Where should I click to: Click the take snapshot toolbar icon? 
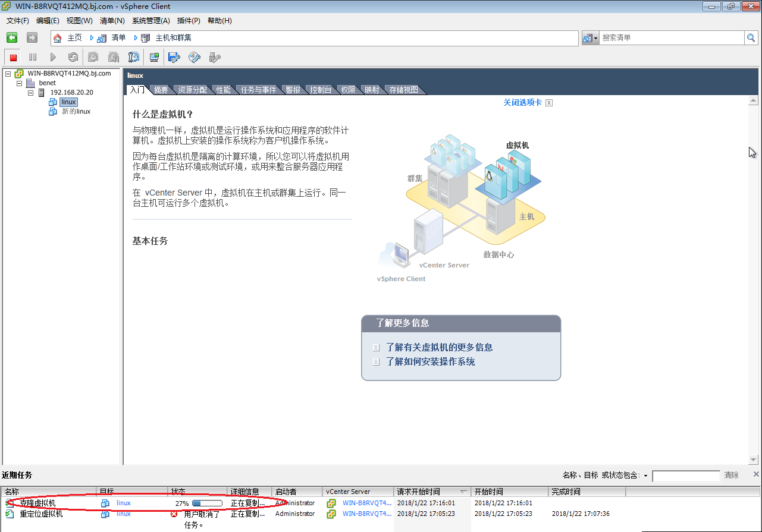(93, 57)
